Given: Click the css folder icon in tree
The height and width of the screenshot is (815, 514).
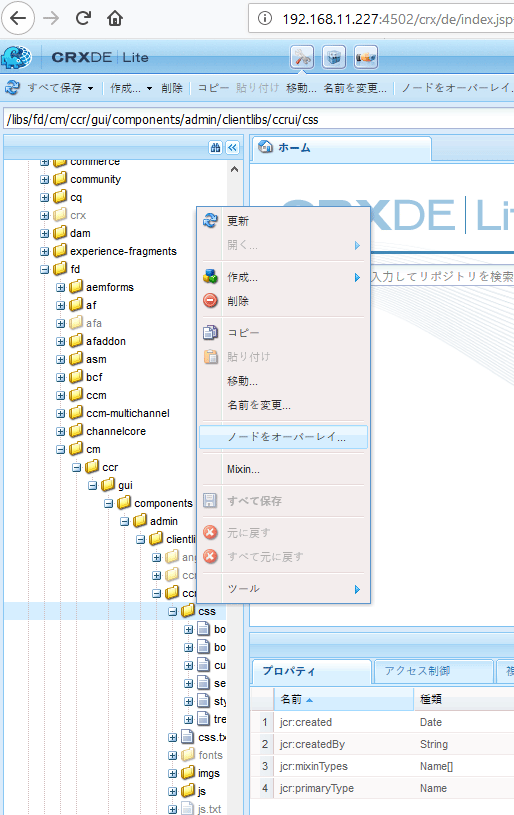Looking at the screenshot, I should 188,611.
